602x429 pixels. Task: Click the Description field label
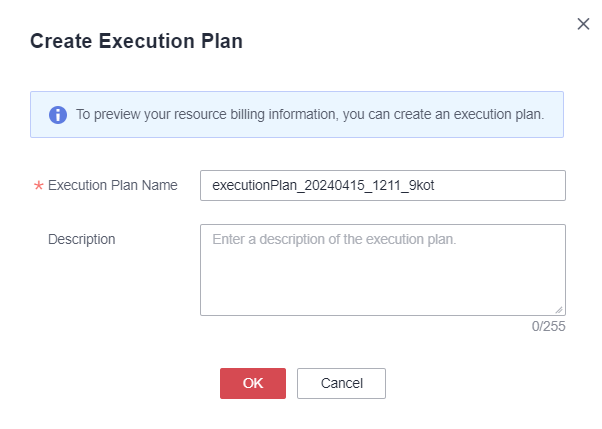coord(81,239)
